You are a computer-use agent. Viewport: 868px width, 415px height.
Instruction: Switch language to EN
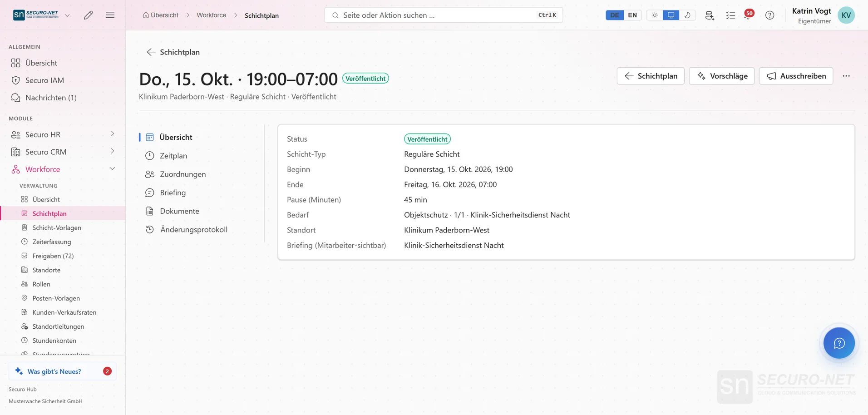point(632,15)
